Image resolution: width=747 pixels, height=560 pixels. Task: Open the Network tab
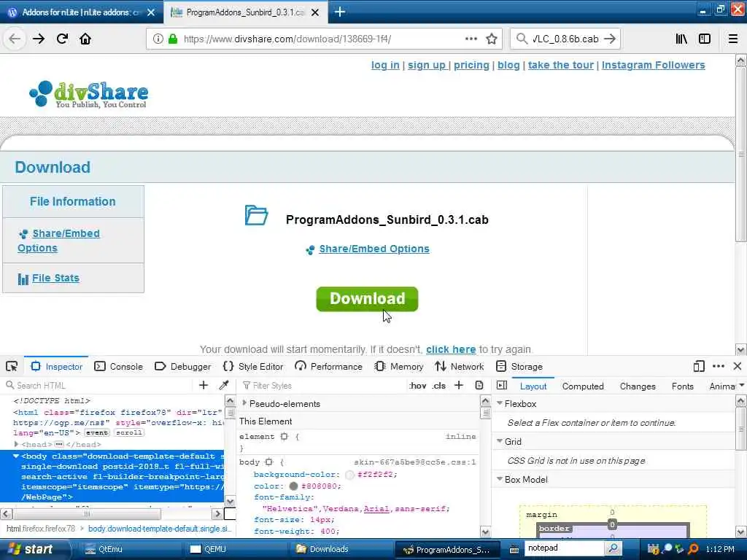pos(460,366)
